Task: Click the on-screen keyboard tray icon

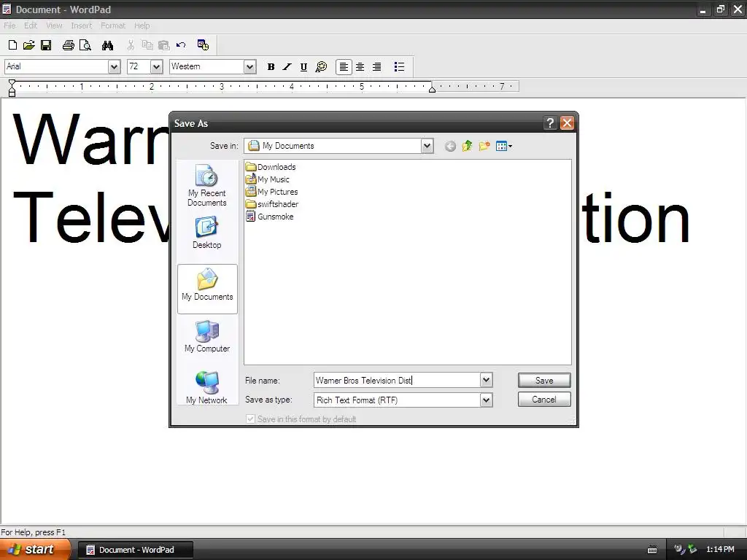Action: point(652,550)
